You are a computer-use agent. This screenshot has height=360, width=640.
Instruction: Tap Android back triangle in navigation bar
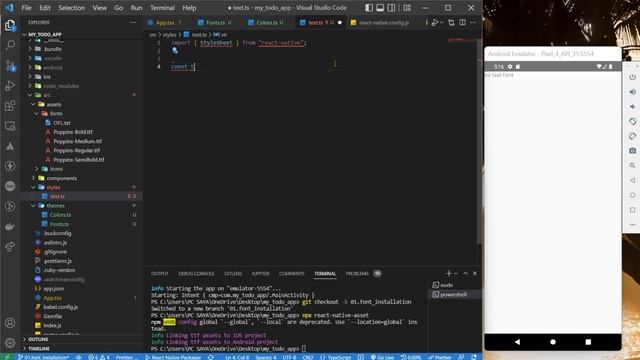click(x=517, y=342)
